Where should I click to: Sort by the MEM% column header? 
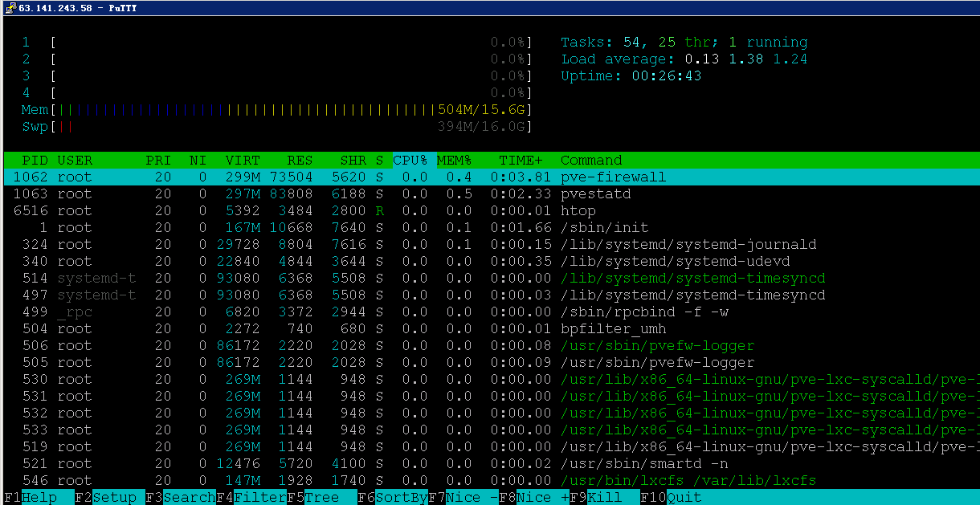click(454, 160)
